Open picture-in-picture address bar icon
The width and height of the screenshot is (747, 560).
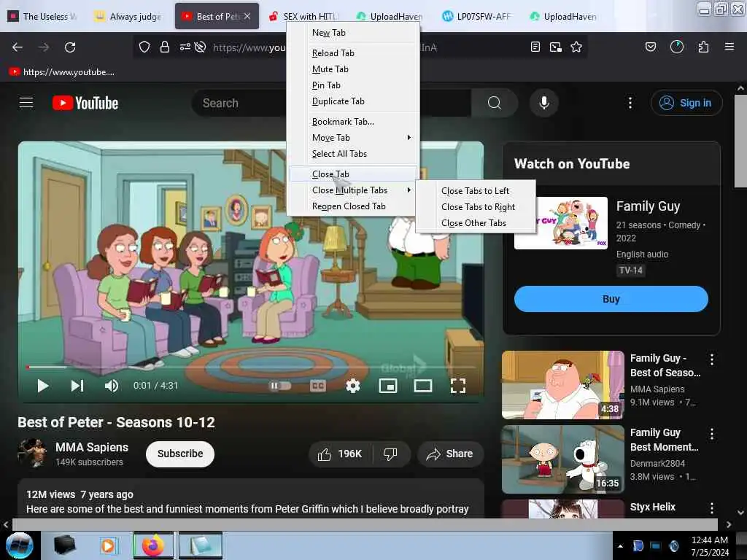(x=555, y=47)
